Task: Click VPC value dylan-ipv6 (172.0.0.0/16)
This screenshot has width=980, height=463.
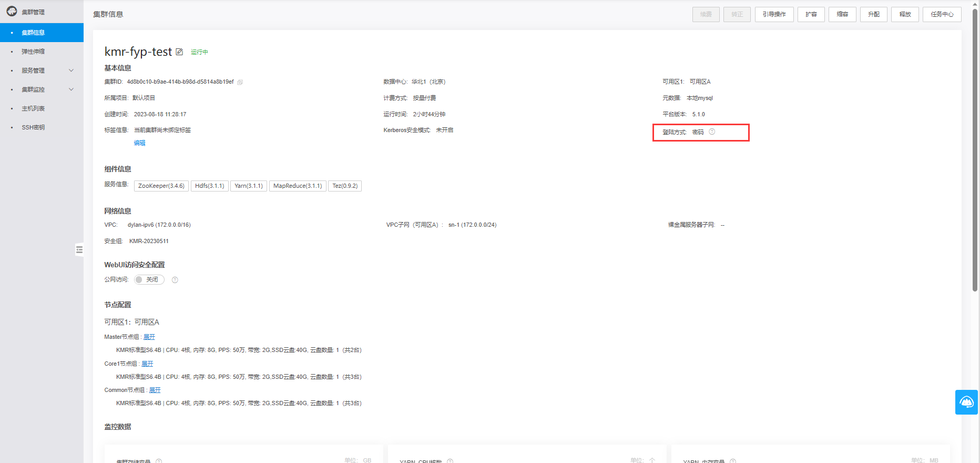Action: 159,225
